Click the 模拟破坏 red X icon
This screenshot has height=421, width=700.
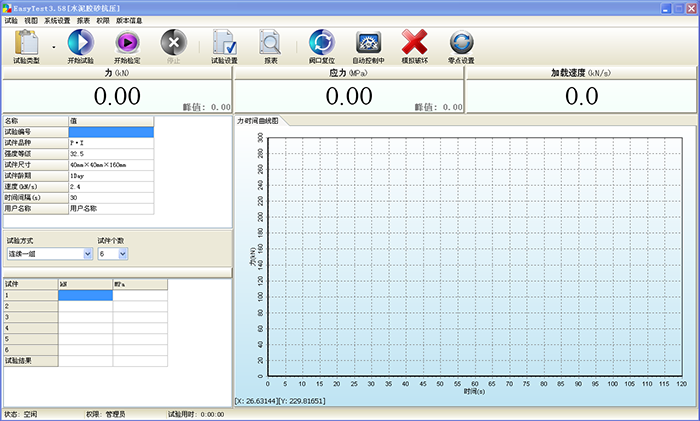tap(414, 42)
